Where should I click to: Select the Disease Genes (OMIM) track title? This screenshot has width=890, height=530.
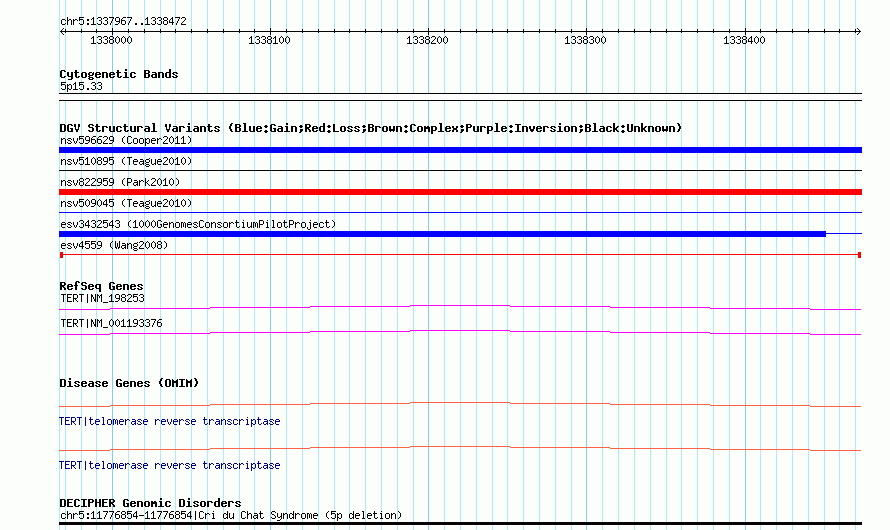click(x=129, y=383)
